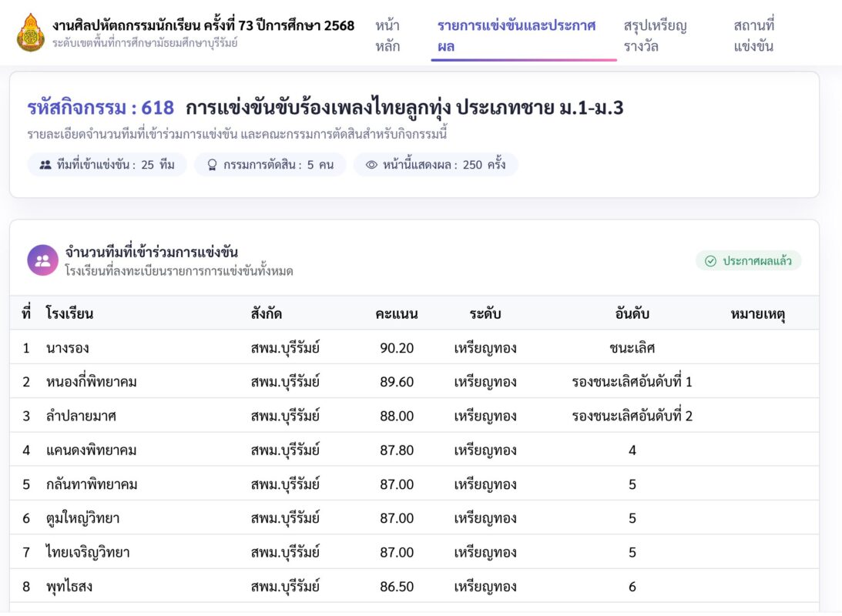The width and height of the screenshot is (842, 616).
Task: Click the judges committee badge icon
Action: point(212,165)
